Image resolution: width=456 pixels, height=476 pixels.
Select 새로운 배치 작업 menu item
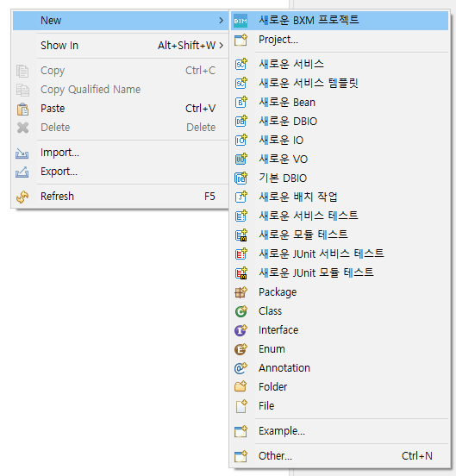point(340,197)
